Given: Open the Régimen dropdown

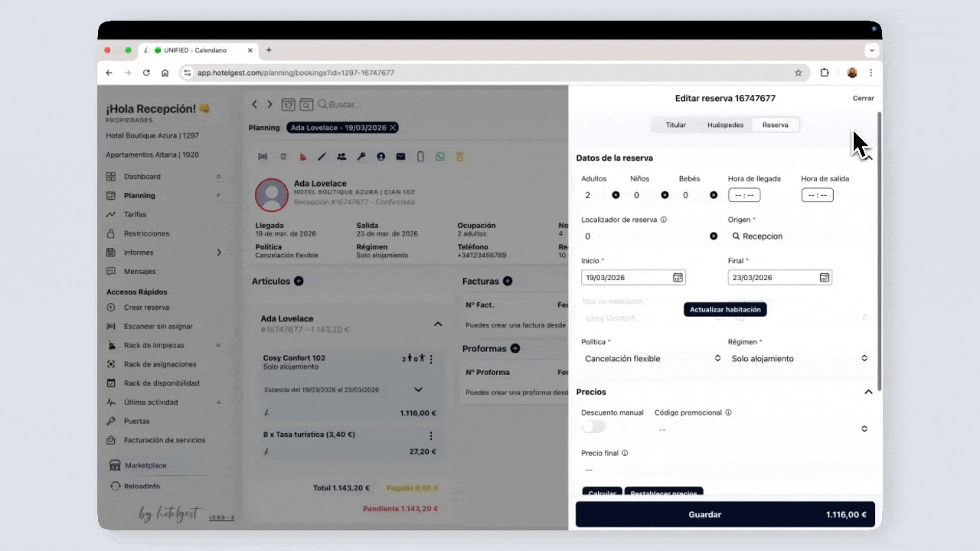Looking at the screenshot, I should coord(799,358).
